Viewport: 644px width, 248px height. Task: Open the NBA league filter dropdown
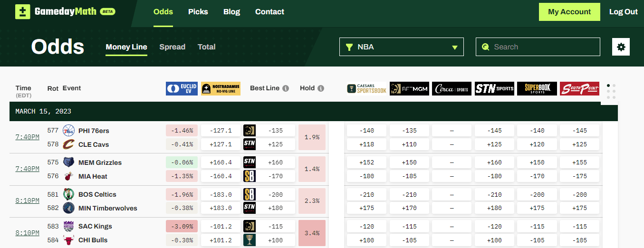click(x=402, y=47)
